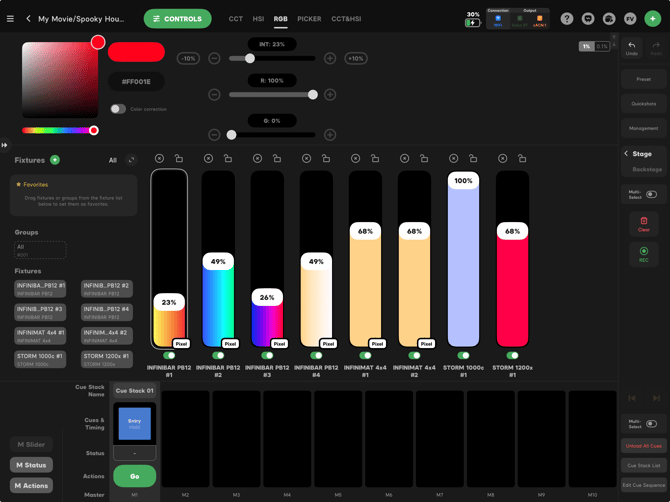Open Quickshots panel
670x502 pixels.
(644, 104)
